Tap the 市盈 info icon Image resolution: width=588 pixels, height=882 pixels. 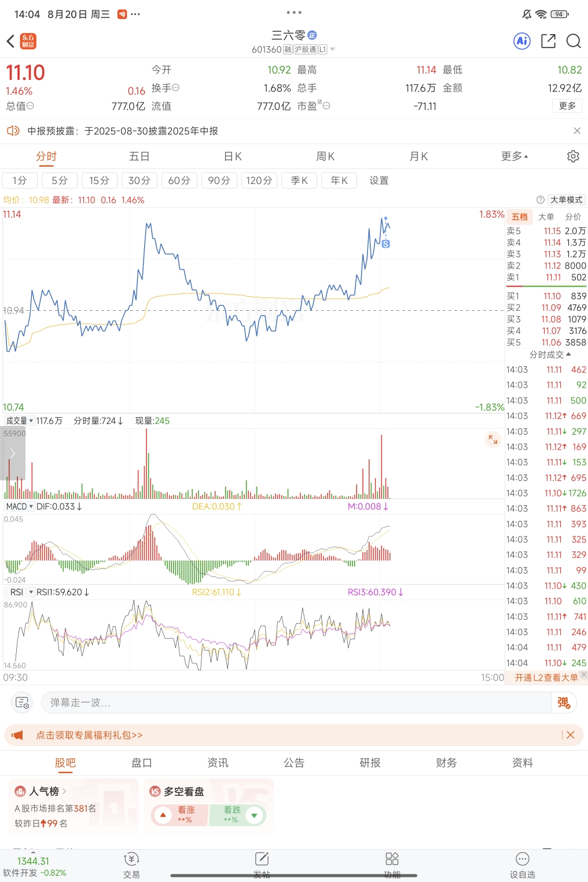tap(326, 106)
